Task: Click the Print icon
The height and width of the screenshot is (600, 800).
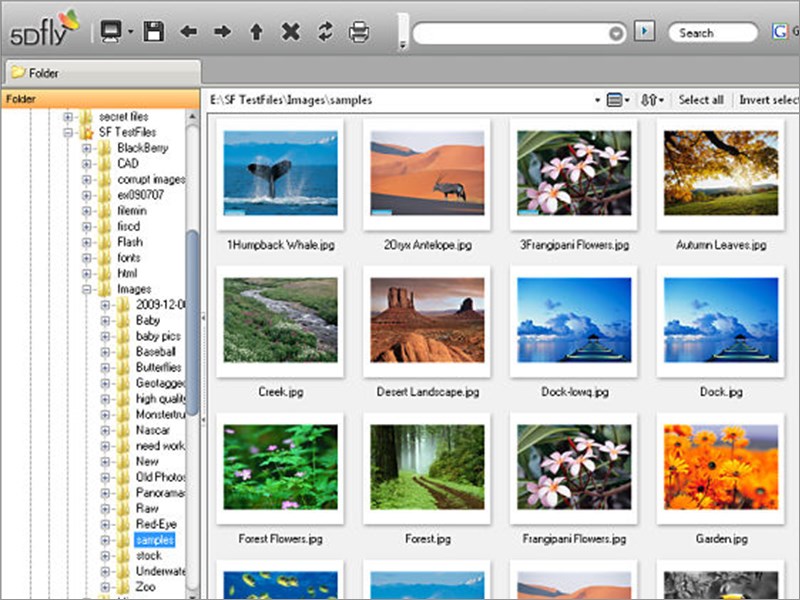Action: point(359,32)
